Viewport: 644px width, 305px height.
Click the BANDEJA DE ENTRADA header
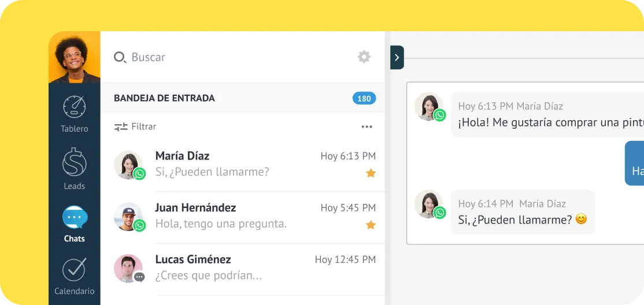click(164, 98)
